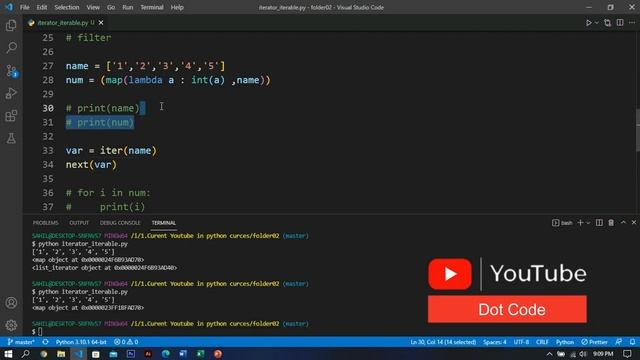Switch to the Output panel tab
The image size is (640, 360).
[x=79, y=223]
